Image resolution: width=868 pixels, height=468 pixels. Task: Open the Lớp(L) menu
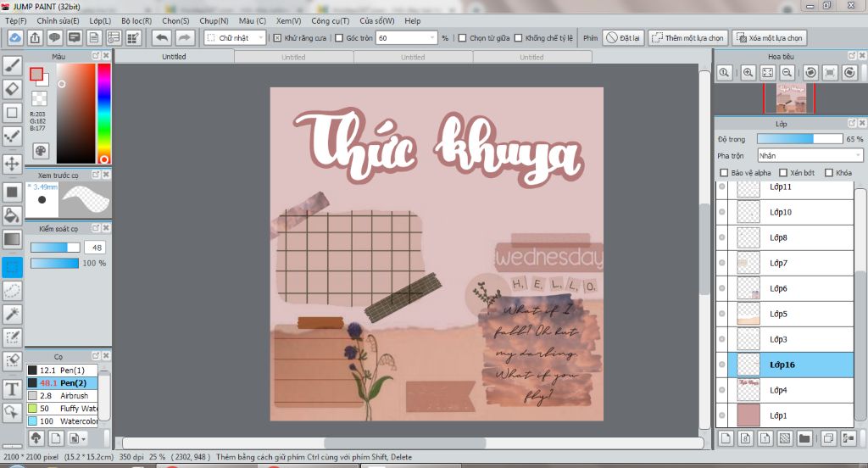100,20
